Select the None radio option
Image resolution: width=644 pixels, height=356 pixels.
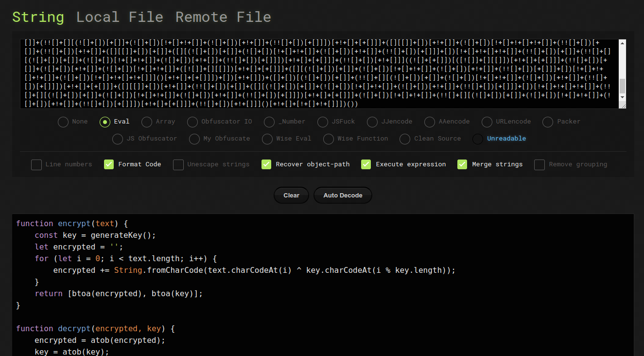click(63, 122)
